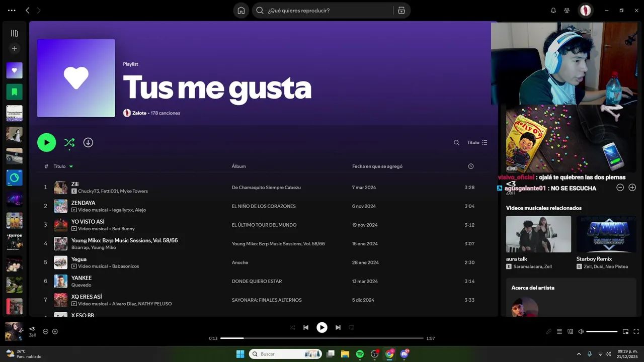644x362 pixels.
Task: Open album EL ÚLTIMO TOUR DEL MUNDO
Action: point(264,225)
